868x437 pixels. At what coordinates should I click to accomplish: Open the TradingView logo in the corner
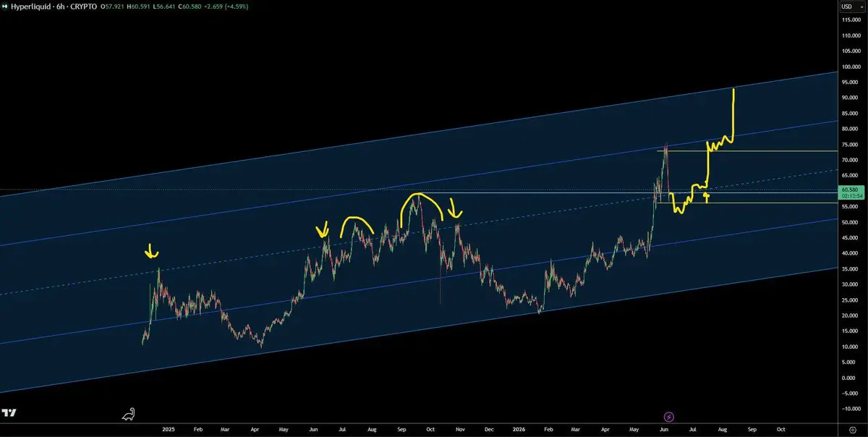pos(9,413)
